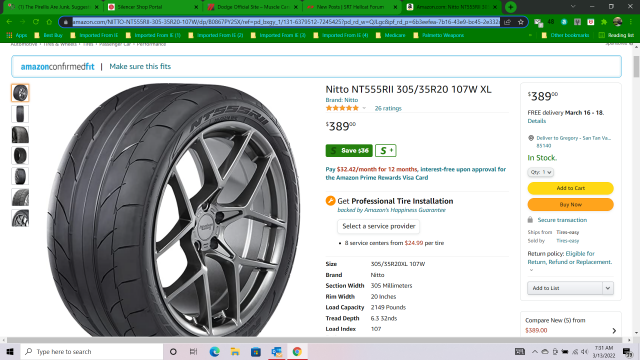The height and width of the screenshot is (360, 640).
Task: Click the Type here to search box
Action: (x=92, y=351)
